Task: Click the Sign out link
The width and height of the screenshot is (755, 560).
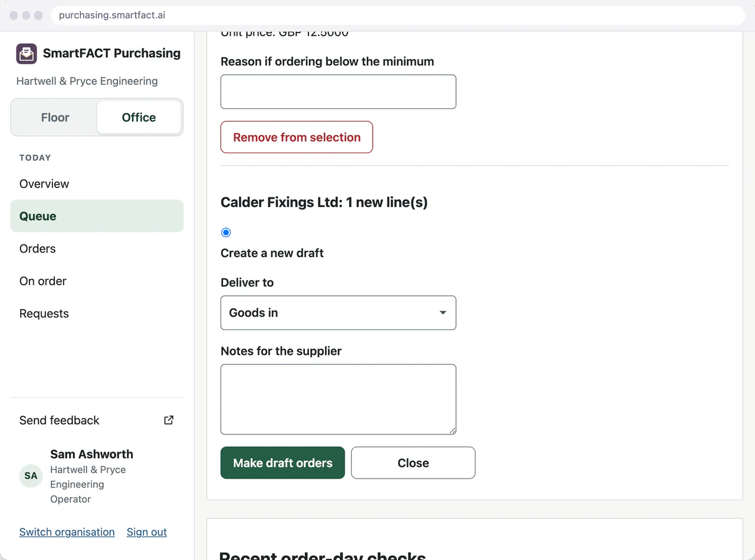Action: pyautogui.click(x=147, y=532)
